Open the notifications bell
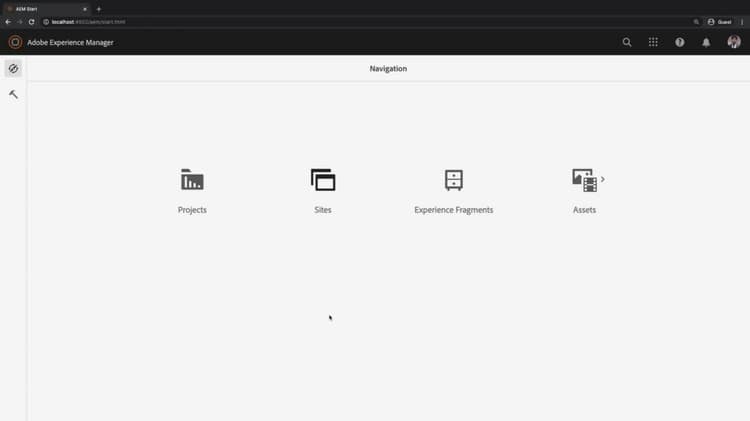Image resolution: width=750 pixels, height=421 pixels. click(706, 42)
